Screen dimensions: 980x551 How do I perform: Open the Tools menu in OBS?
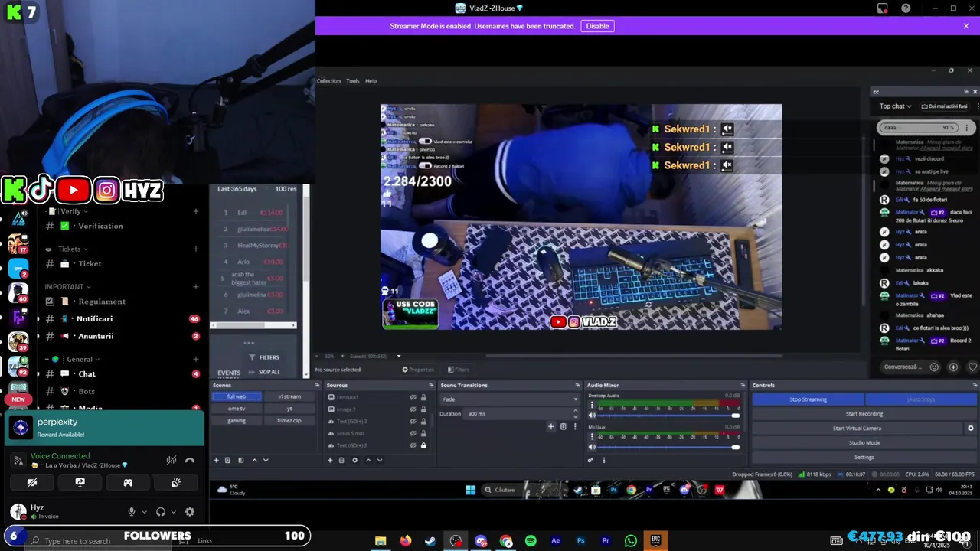352,81
